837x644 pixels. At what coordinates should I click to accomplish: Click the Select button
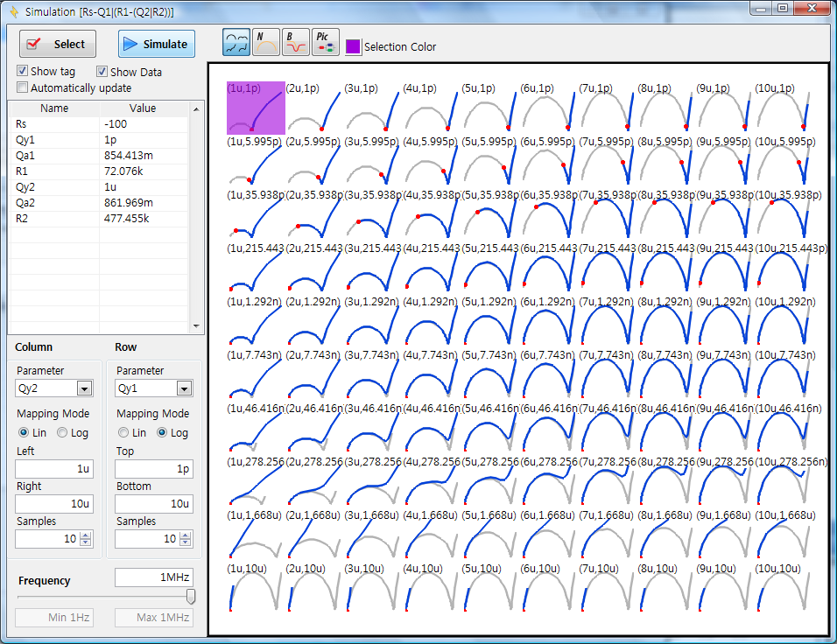pyautogui.click(x=59, y=44)
